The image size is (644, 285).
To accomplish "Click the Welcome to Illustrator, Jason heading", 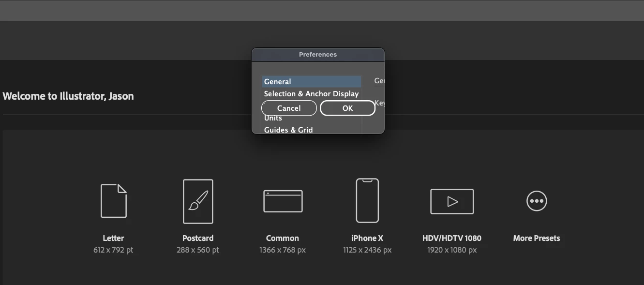I will click(x=68, y=96).
